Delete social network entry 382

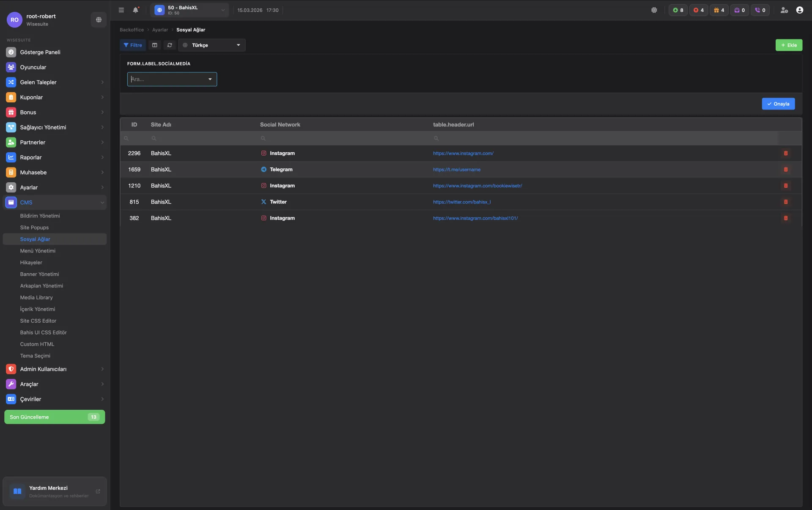pyautogui.click(x=786, y=218)
